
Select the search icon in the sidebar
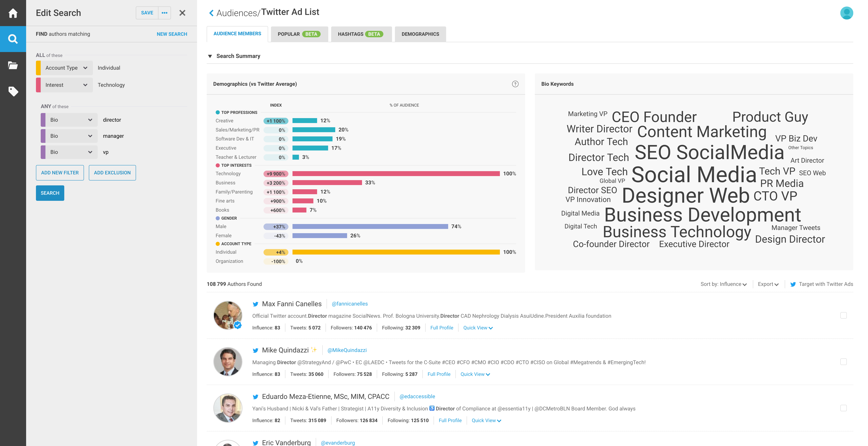(x=13, y=38)
